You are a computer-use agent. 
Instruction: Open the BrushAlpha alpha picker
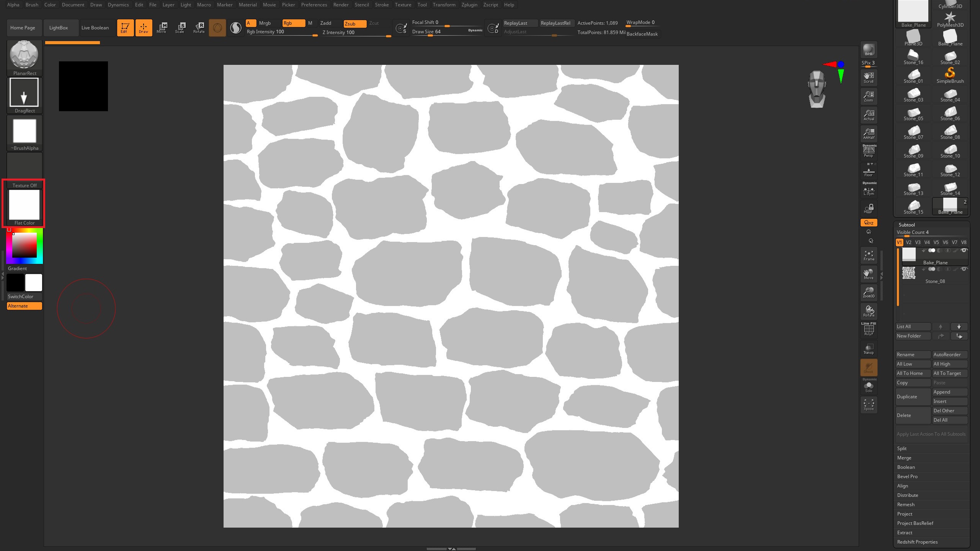click(24, 133)
